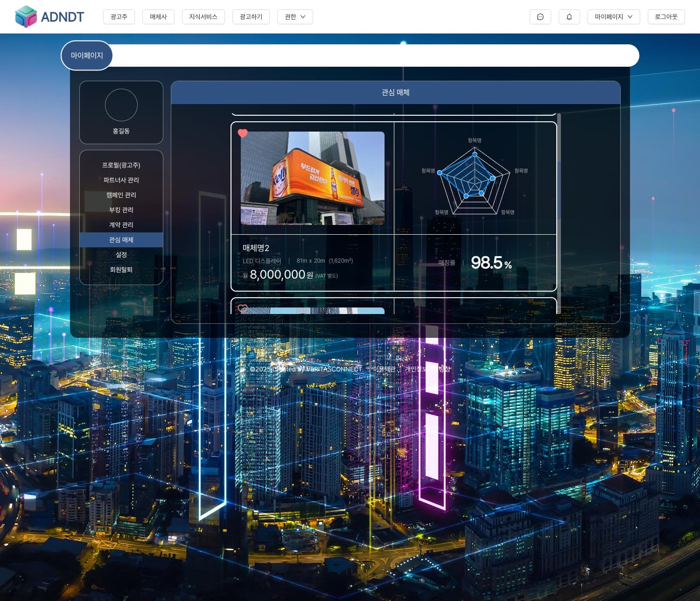This screenshot has height=601, width=700.
Task: Open the notification bell
Action: (x=569, y=17)
